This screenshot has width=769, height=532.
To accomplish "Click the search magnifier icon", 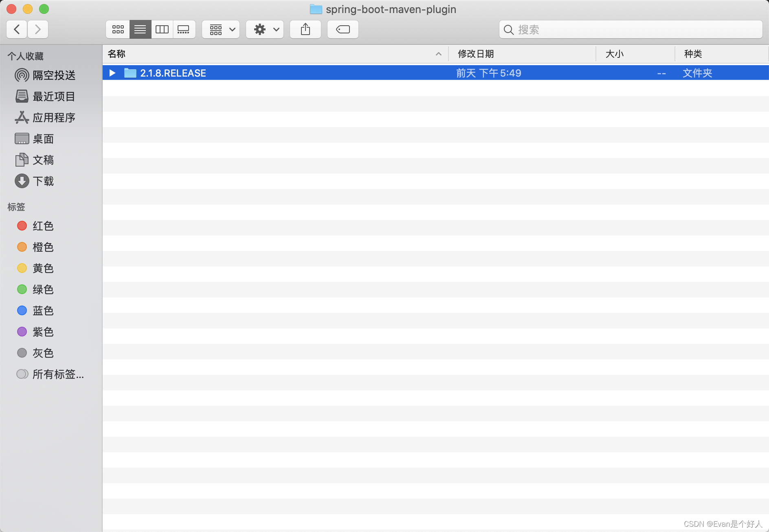I will coord(509,30).
